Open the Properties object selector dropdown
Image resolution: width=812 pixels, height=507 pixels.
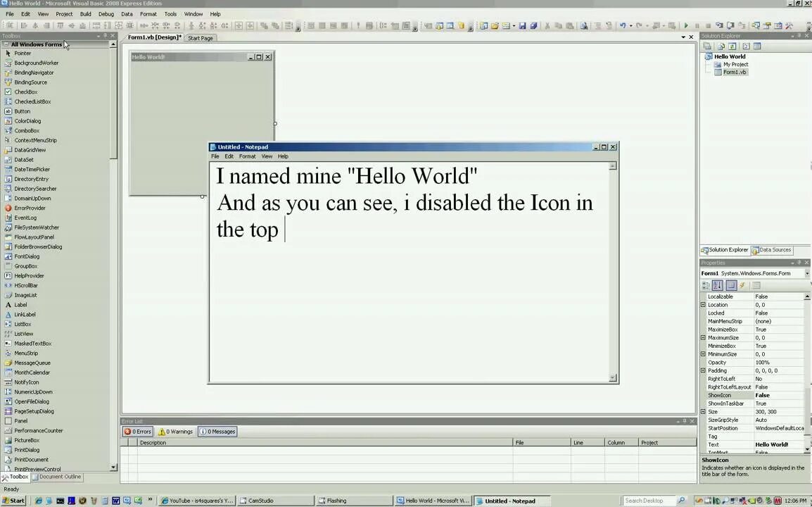click(807, 273)
